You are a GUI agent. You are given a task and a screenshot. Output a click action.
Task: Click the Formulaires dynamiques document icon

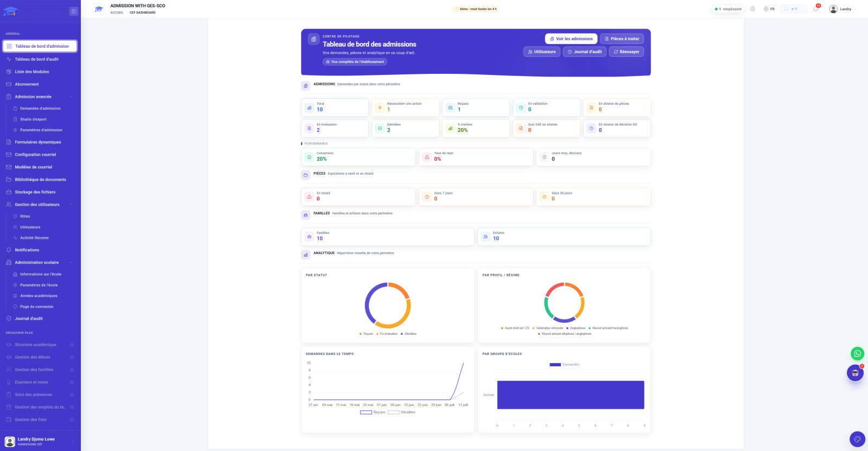(9, 142)
